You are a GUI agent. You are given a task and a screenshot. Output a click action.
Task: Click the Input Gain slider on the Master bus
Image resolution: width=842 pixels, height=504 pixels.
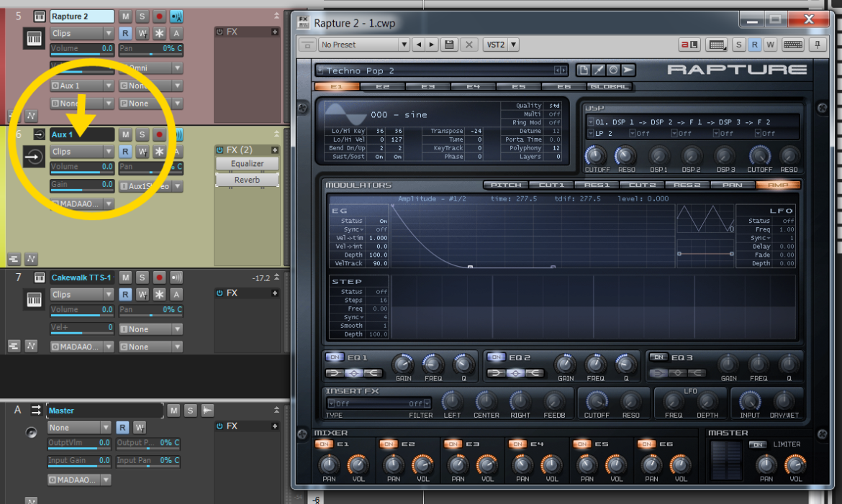click(79, 461)
